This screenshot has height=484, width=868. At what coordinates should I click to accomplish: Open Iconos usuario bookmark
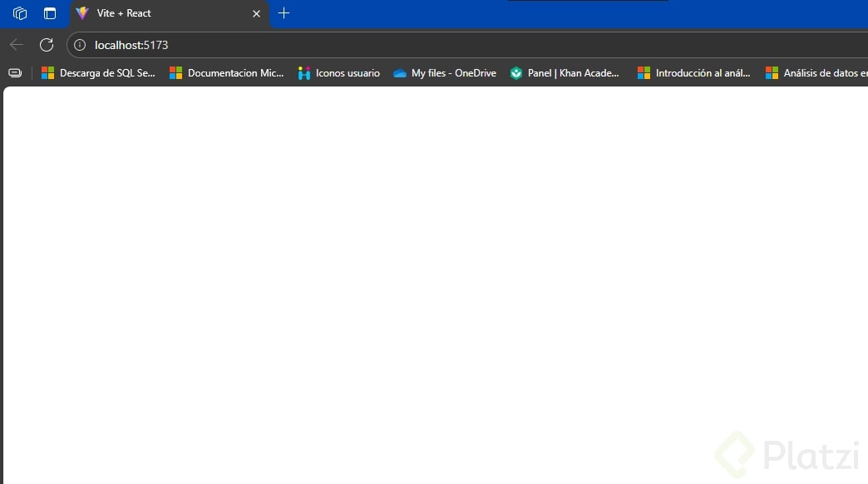coord(338,73)
